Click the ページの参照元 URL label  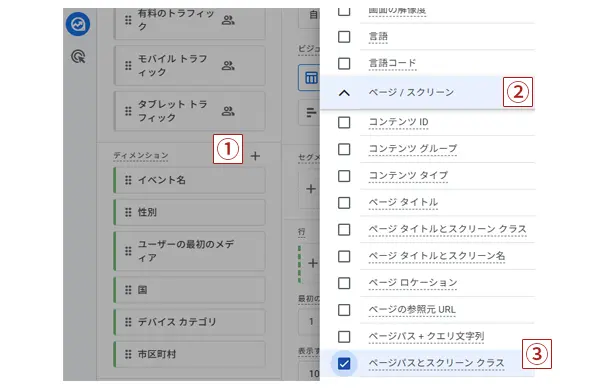pos(412,309)
